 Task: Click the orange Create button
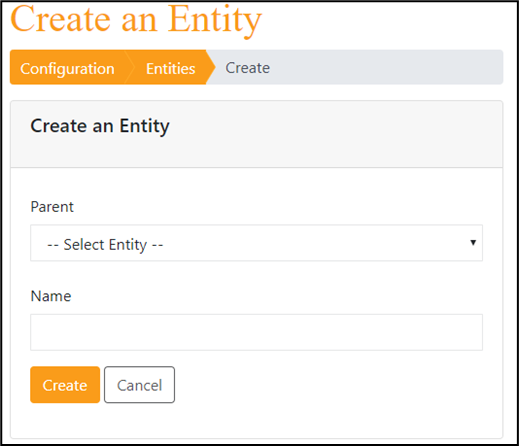pos(65,385)
